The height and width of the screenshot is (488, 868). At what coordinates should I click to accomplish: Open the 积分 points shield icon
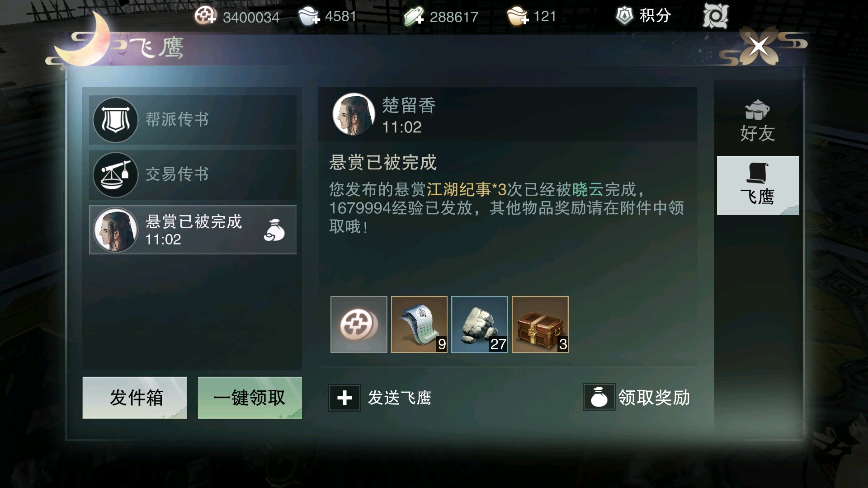pyautogui.click(x=624, y=16)
